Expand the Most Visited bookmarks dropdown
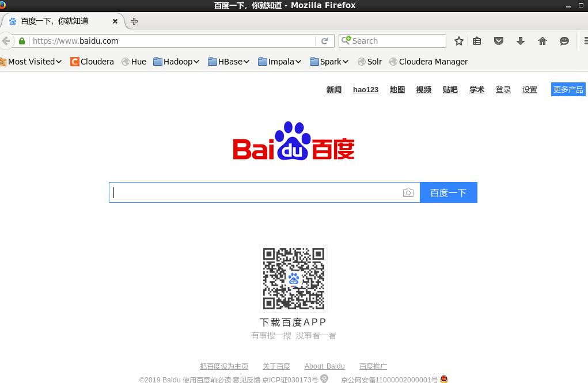This screenshot has height=383, width=588. coord(31,62)
